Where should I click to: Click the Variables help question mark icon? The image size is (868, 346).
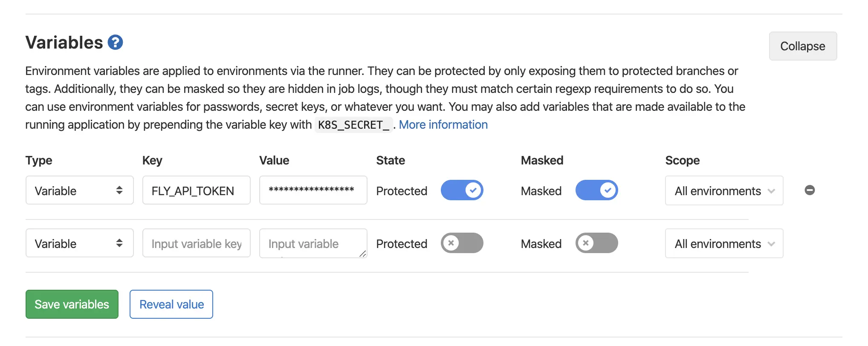[x=115, y=43]
